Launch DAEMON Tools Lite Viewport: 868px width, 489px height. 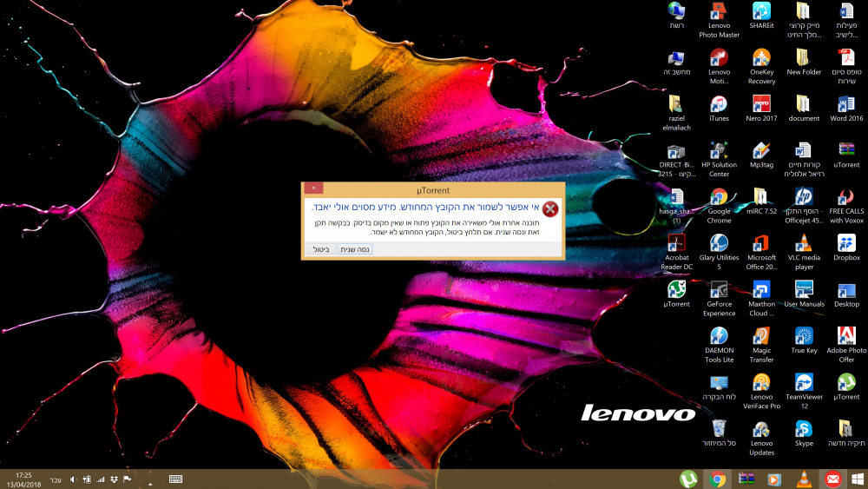click(x=719, y=345)
